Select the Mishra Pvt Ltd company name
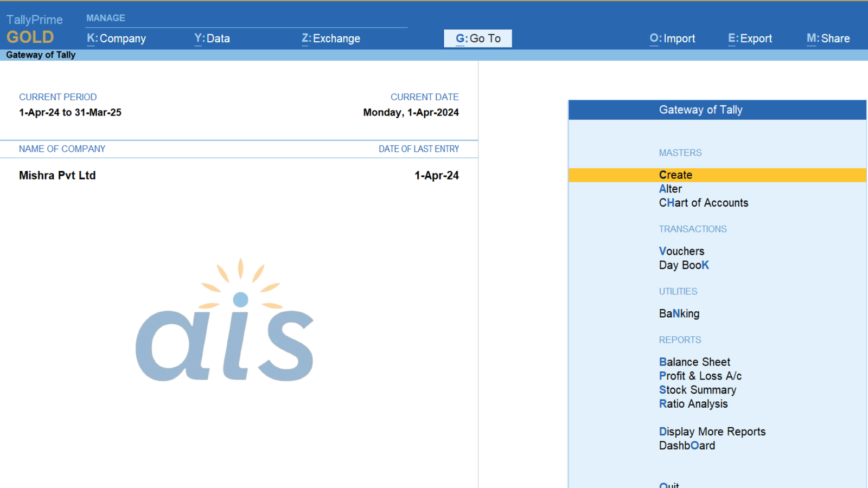The width and height of the screenshot is (868, 488). (x=58, y=176)
